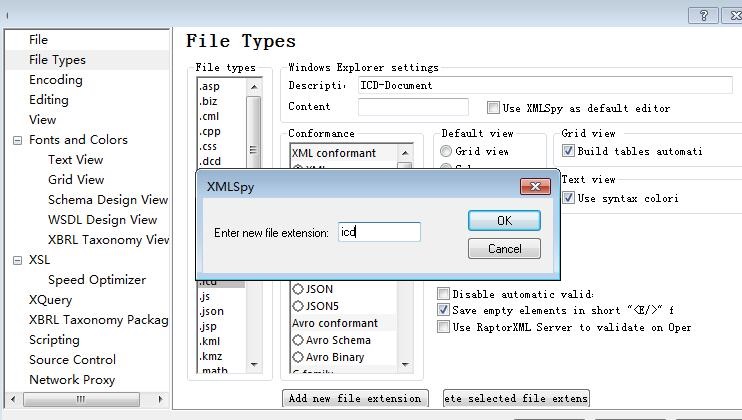
Task: Cancel the XMLSpy new extension dialog
Action: tap(504, 249)
